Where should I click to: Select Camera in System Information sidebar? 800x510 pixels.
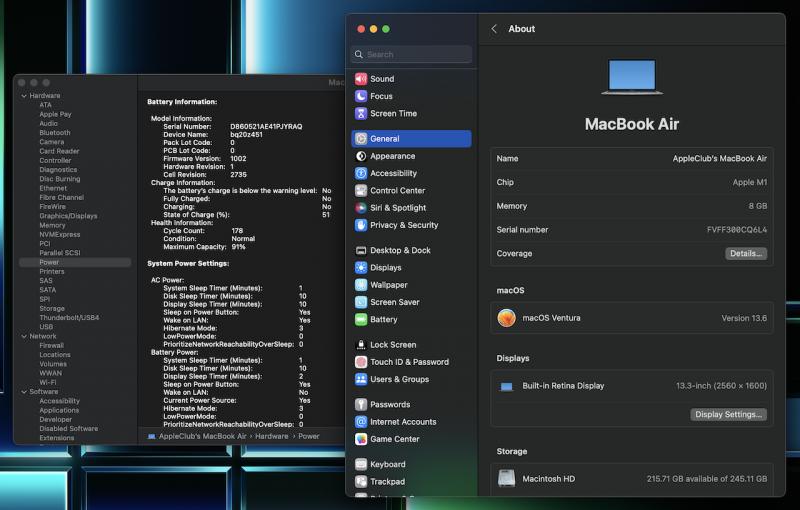coord(52,142)
